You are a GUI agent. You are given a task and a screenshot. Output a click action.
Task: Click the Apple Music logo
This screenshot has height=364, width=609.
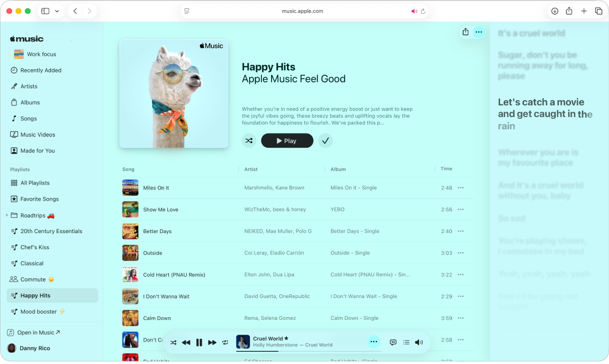[27, 39]
